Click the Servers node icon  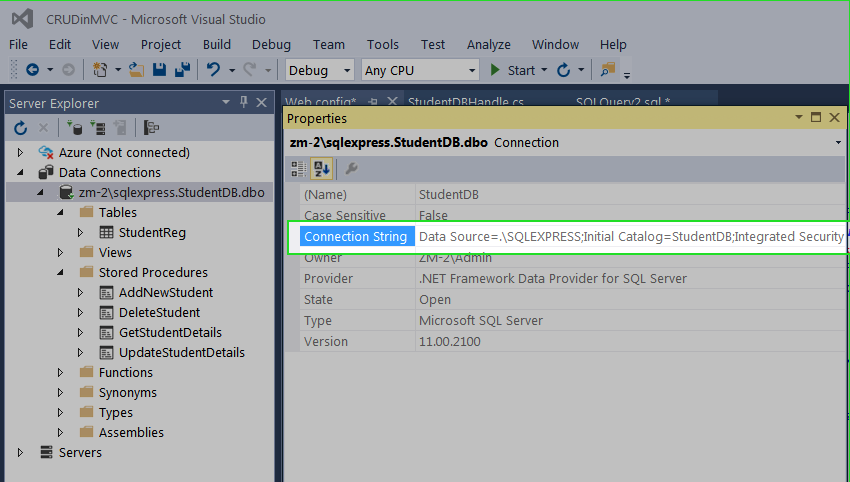47,452
